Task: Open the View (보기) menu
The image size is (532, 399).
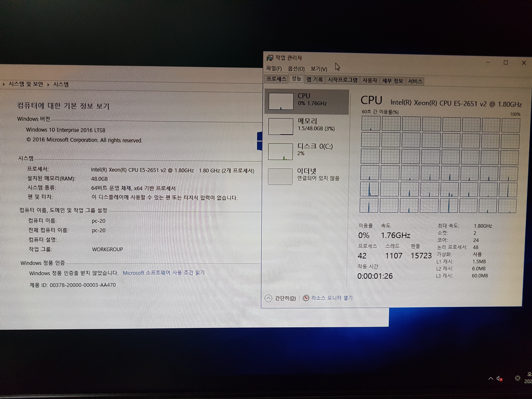Action: click(x=319, y=69)
